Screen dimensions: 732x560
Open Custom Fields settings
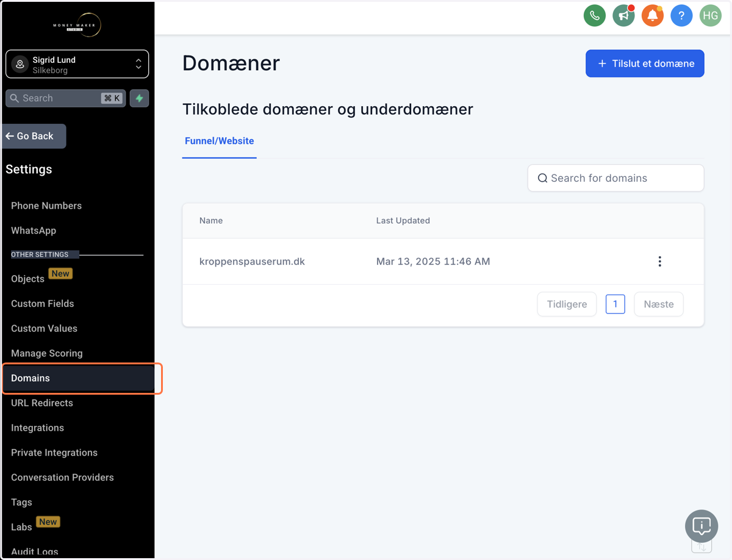pos(43,303)
